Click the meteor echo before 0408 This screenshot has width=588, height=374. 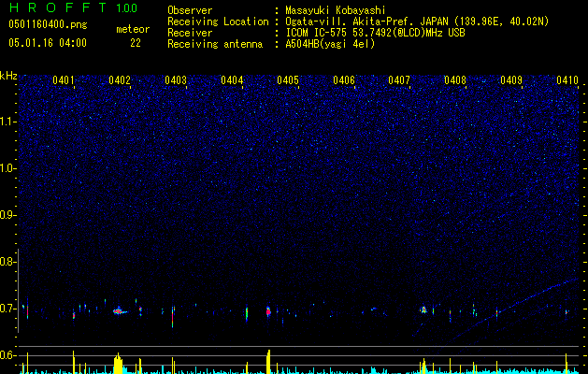pyautogui.click(x=423, y=309)
